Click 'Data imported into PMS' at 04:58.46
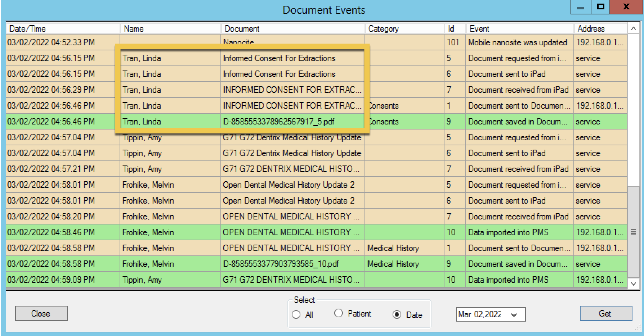Image resolution: width=644 pixels, height=336 pixels. [508, 232]
